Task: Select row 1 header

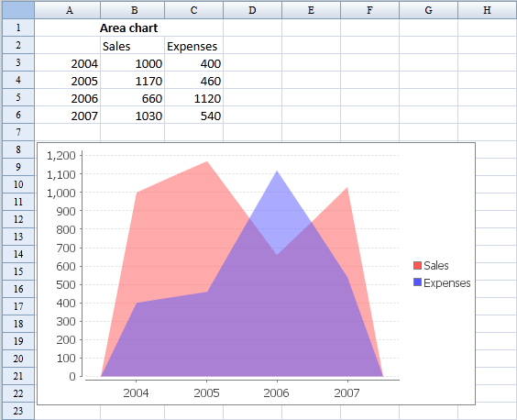Action: pos(18,28)
